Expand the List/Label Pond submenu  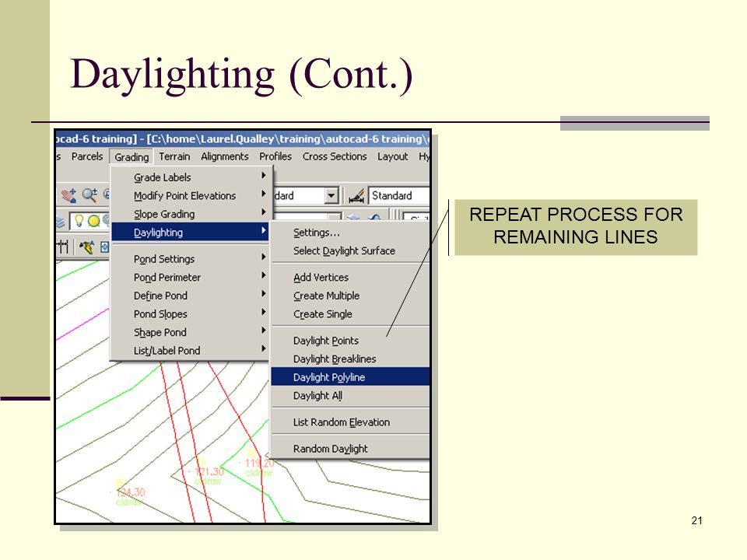[x=190, y=351]
